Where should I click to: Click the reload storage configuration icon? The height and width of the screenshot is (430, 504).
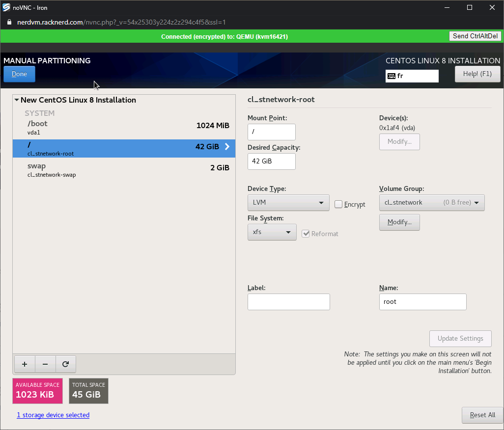pos(65,364)
